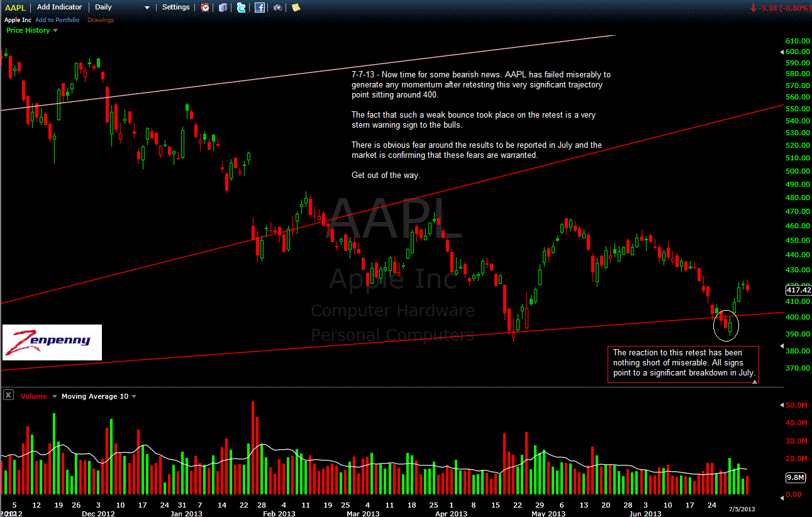Close the Volume panel with X icon
This screenshot has height=517, width=812.
tap(9, 396)
